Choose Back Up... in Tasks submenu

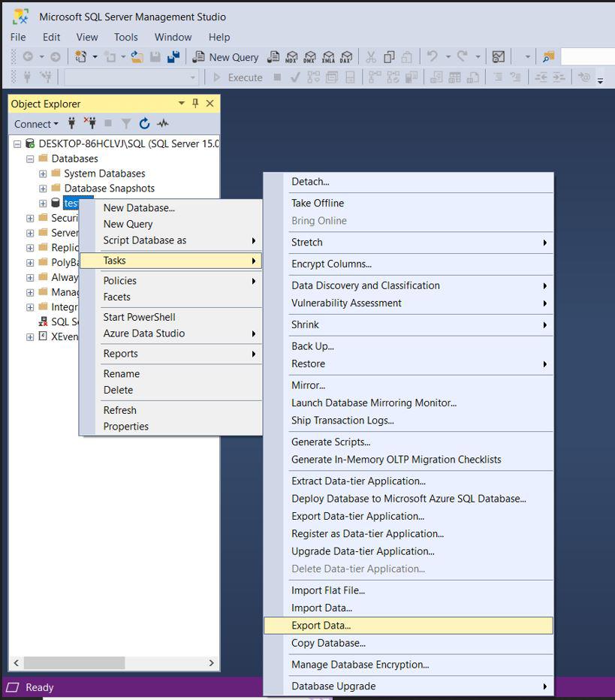[x=408, y=346]
